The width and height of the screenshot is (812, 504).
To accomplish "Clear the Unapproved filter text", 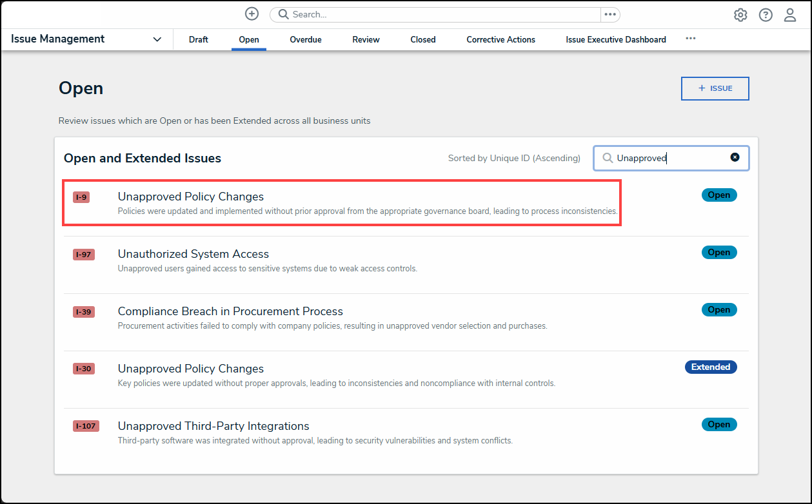I will click(x=735, y=157).
